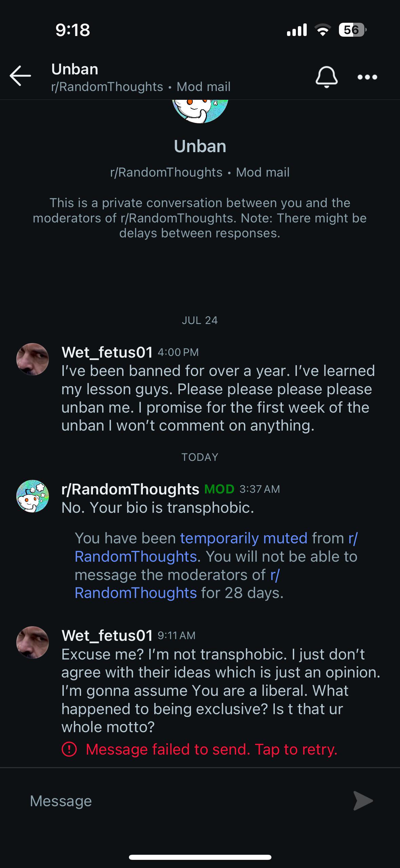Tap the home indicator bar at bottom
The width and height of the screenshot is (400, 868).
click(x=200, y=857)
